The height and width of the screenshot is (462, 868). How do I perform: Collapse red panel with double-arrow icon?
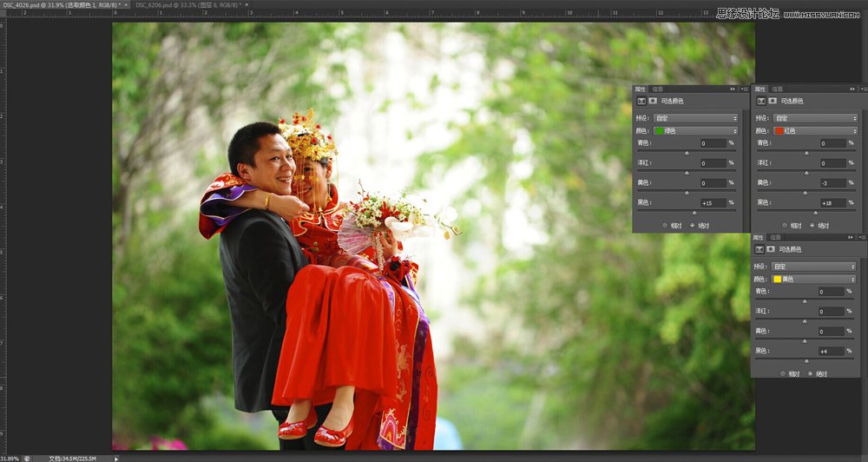click(x=852, y=89)
